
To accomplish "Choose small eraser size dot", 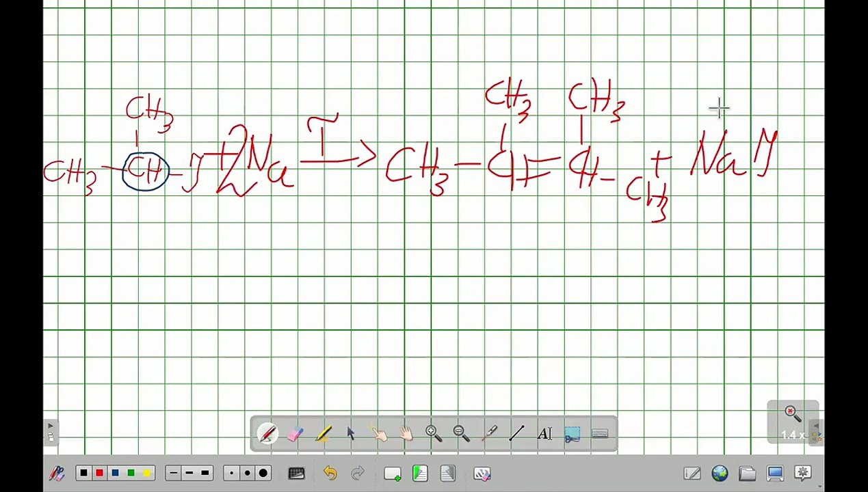I will coord(232,473).
